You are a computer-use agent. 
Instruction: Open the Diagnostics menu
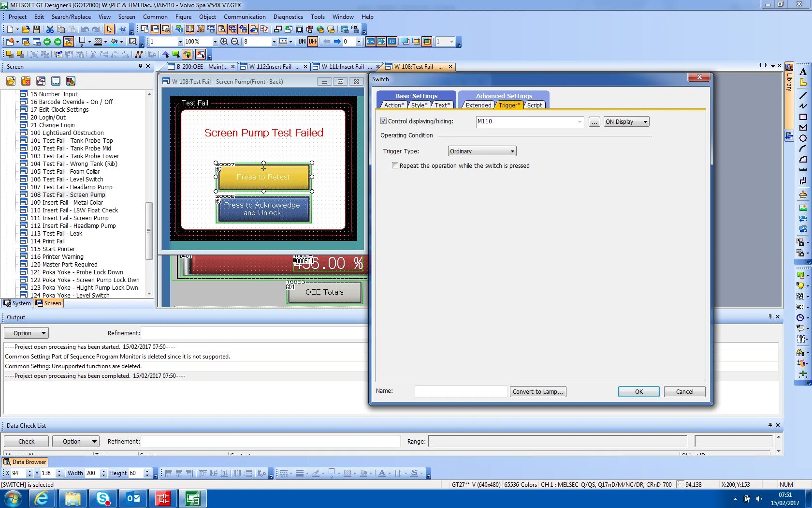pos(288,17)
